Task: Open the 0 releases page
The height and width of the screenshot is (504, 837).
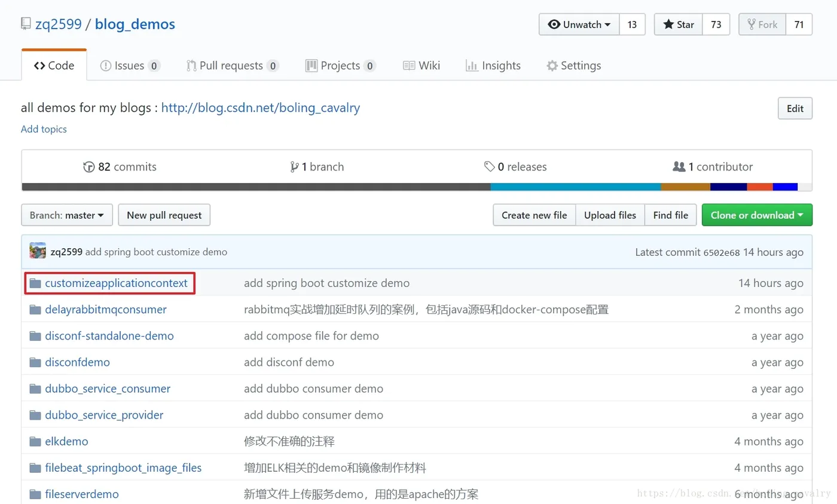Action: click(515, 167)
